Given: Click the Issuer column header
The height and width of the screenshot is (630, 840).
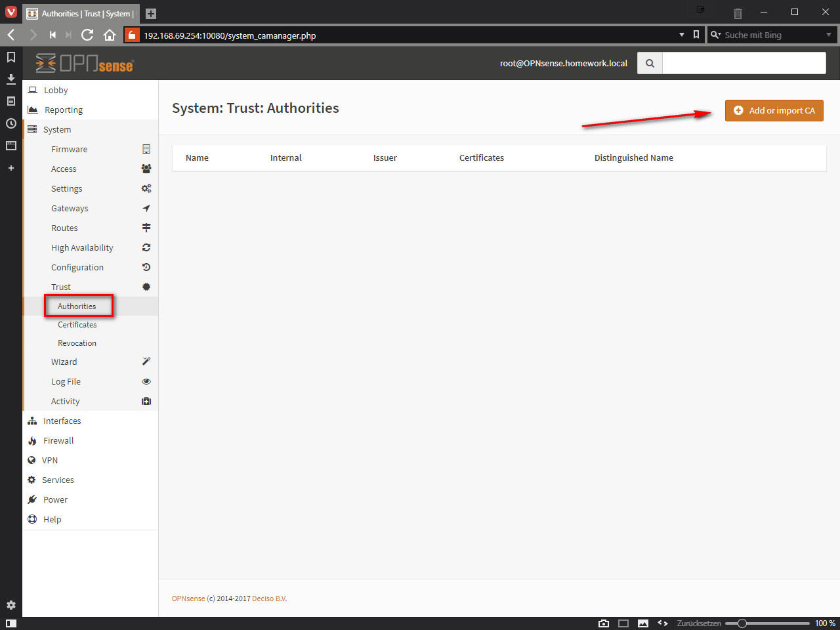Looking at the screenshot, I should click(385, 157).
